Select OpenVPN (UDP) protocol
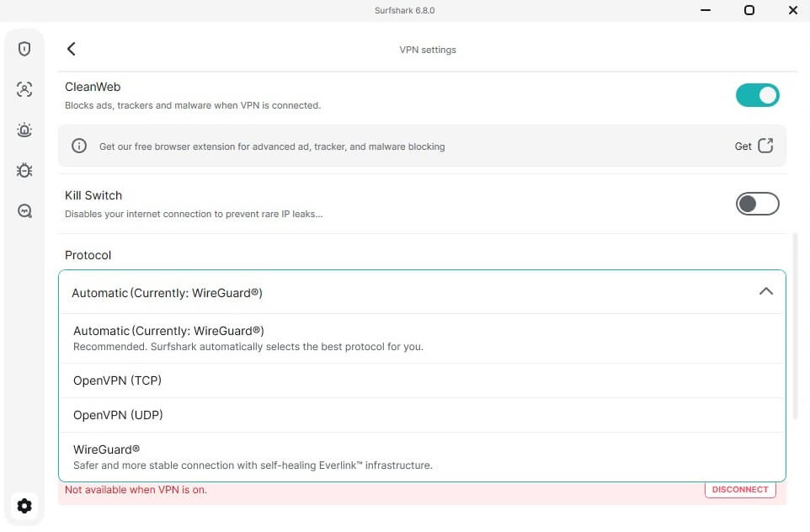Viewport: 810px width, 532px height. 422,415
